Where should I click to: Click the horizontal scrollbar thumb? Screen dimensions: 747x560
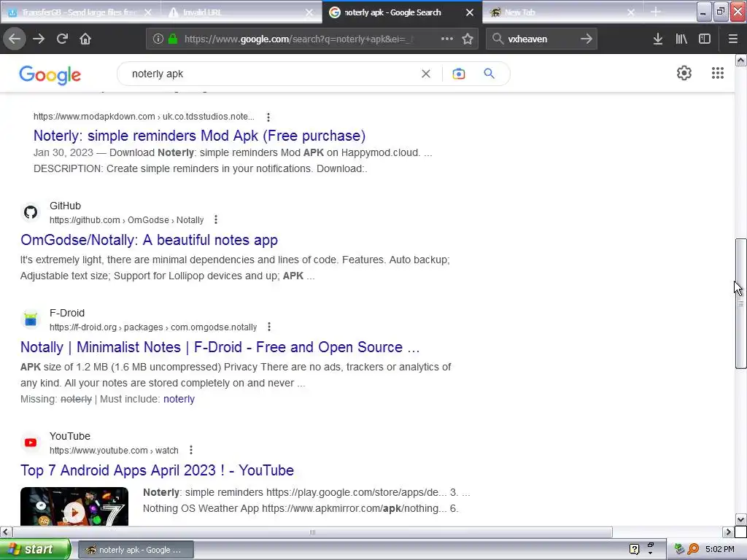[312, 532]
